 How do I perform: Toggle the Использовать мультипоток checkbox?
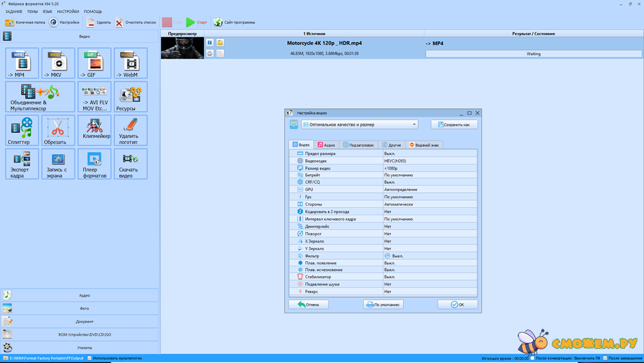point(90,358)
